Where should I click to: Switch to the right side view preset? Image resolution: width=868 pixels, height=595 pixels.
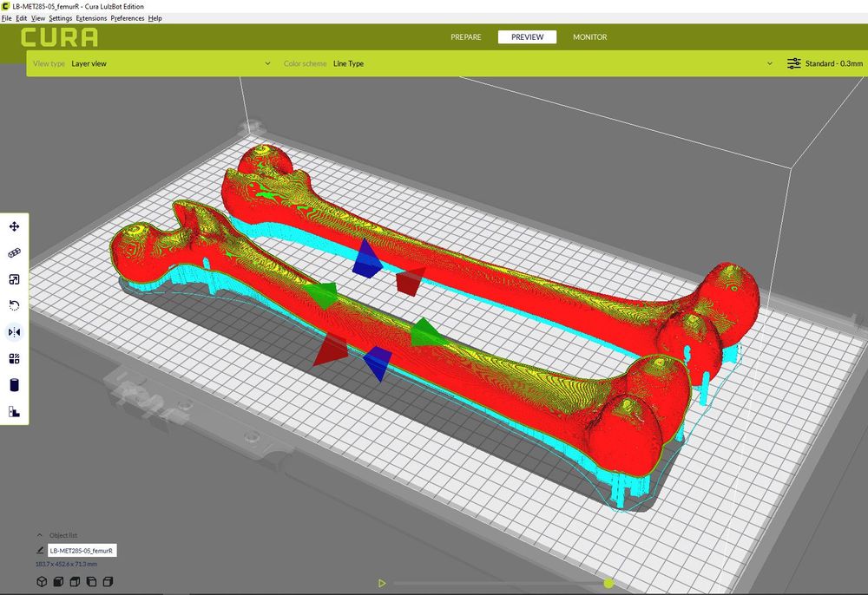click(108, 582)
